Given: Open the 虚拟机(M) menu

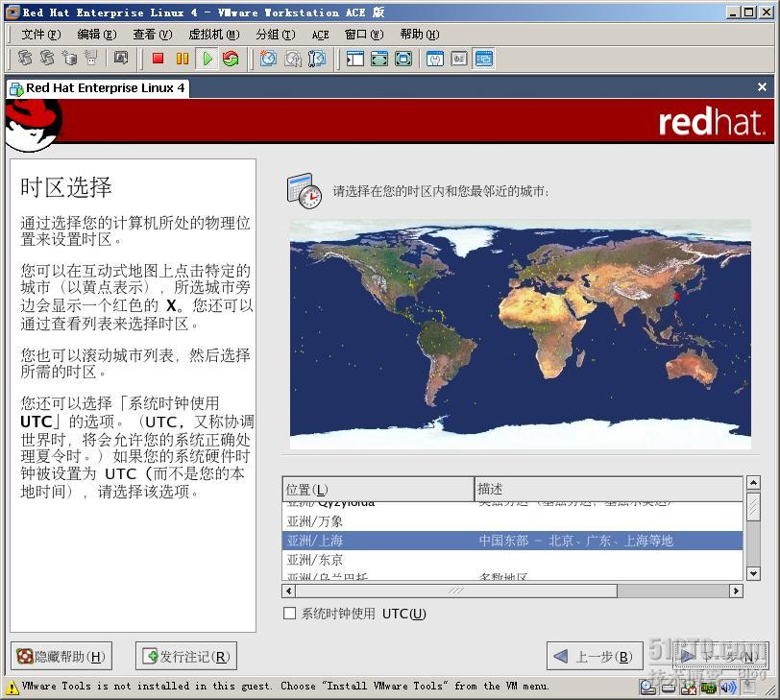Looking at the screenshot, I should (x=214, y=35).
